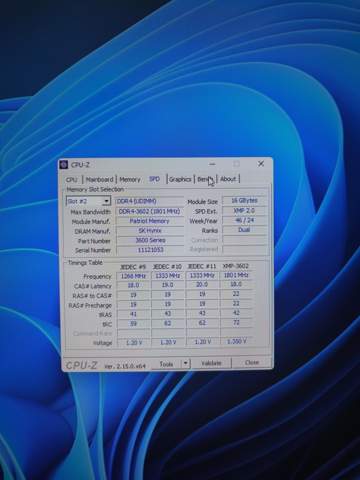
Task: Switch to the CPU tab
Action: tap(72, 179)
